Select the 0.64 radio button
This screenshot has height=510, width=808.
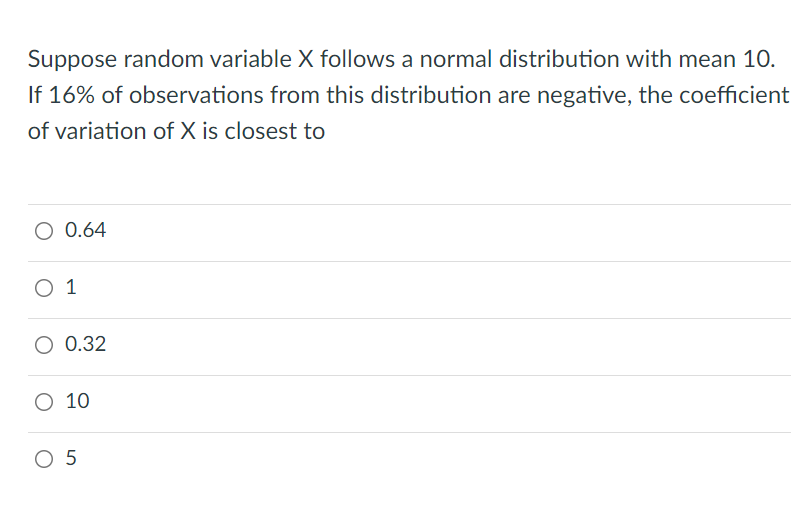(44, 231)
